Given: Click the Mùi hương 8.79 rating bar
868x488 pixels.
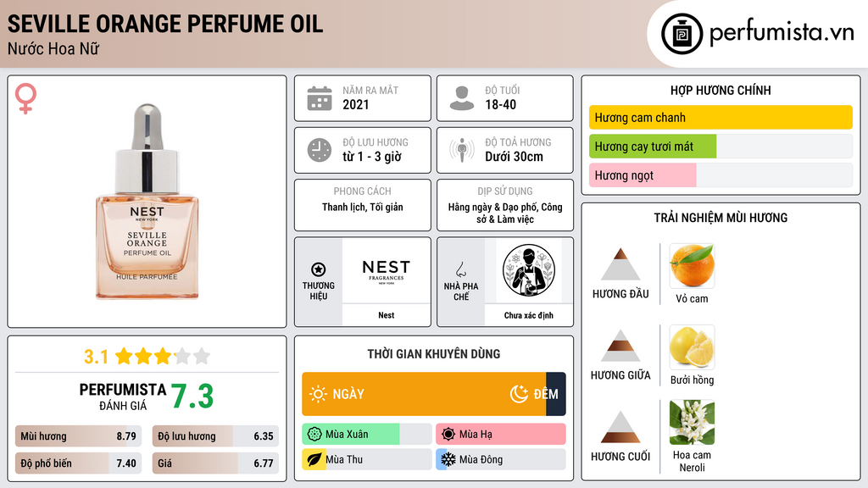Looking at the screenshot, I should pyautogui.click(x=78, y=436).
